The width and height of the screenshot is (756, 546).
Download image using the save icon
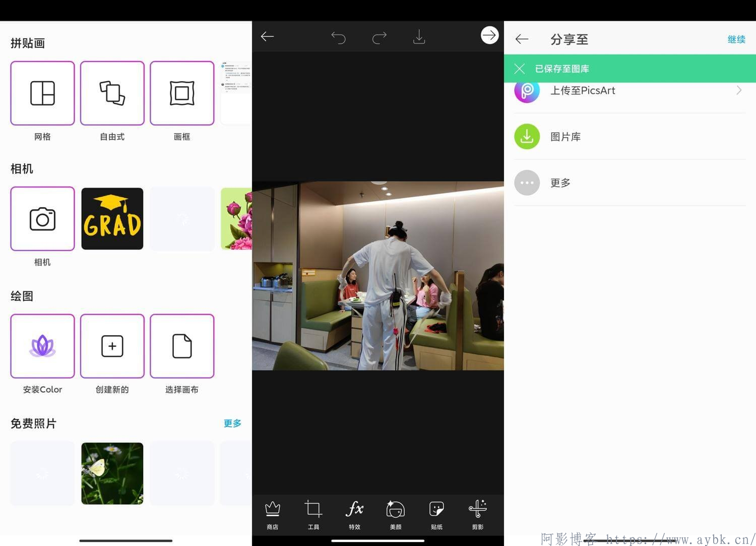tap(419, 37)
